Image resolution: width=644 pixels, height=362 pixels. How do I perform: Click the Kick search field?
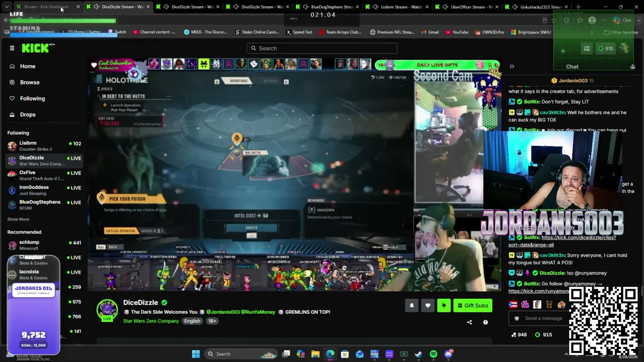[x=322, y=48]
